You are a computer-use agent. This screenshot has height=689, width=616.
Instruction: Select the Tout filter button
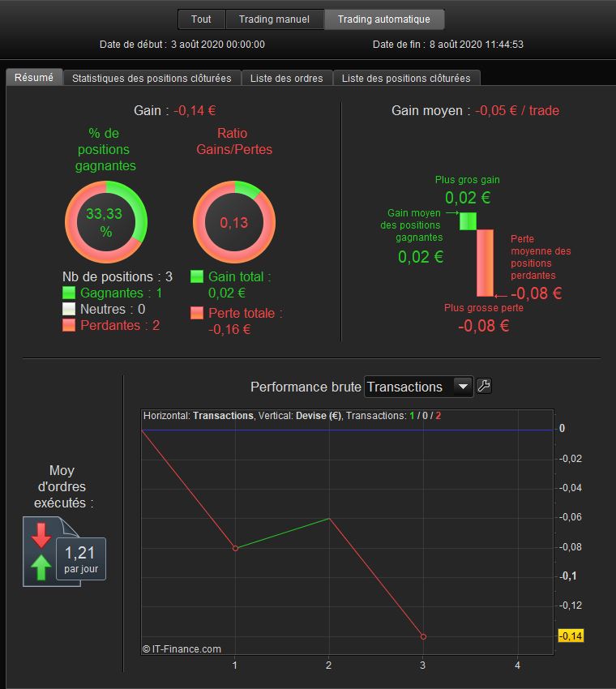pos(201,19)
